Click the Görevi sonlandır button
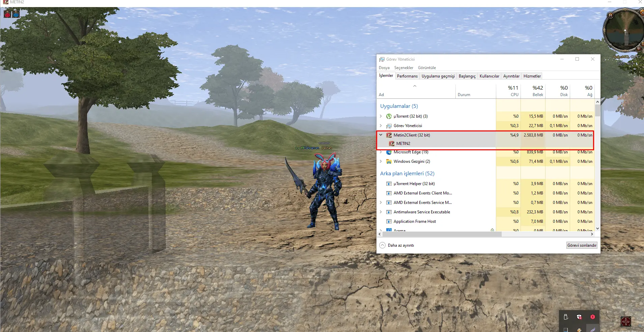Viewport: 644px width, 332px height. click(582, 245)
